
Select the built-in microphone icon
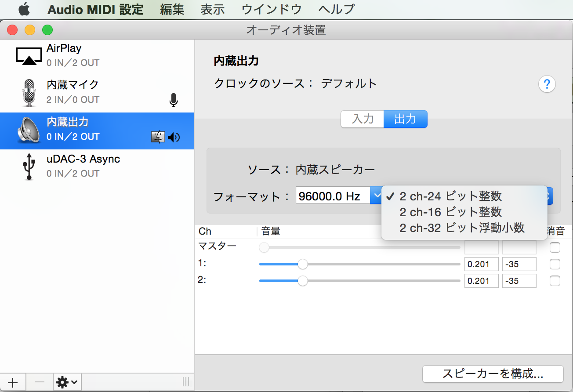click(29, 93)
